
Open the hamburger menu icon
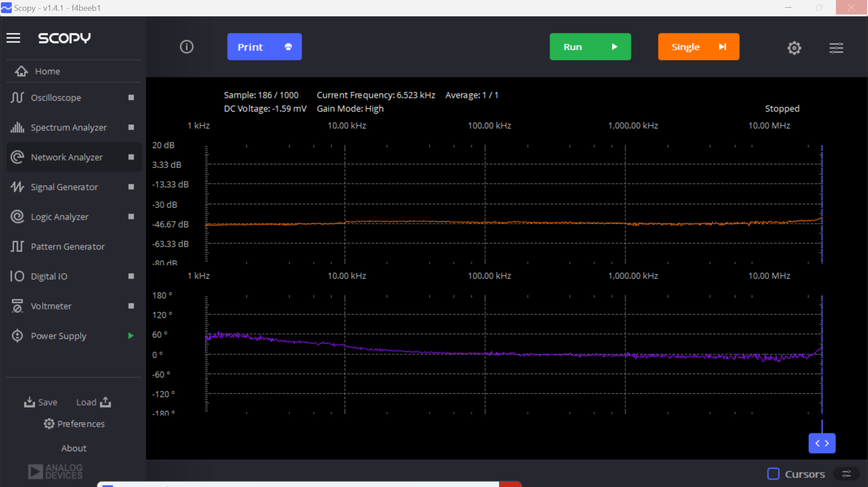click(x=14, y=38)
